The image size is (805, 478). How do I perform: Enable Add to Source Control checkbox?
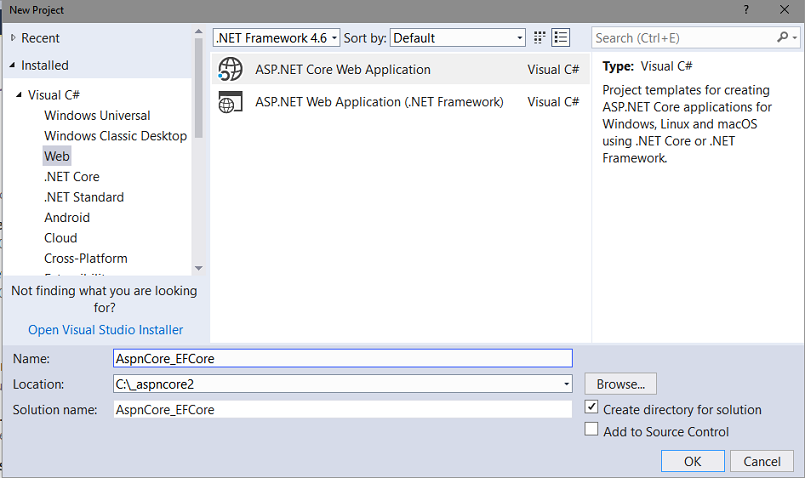tap(591, 429)
